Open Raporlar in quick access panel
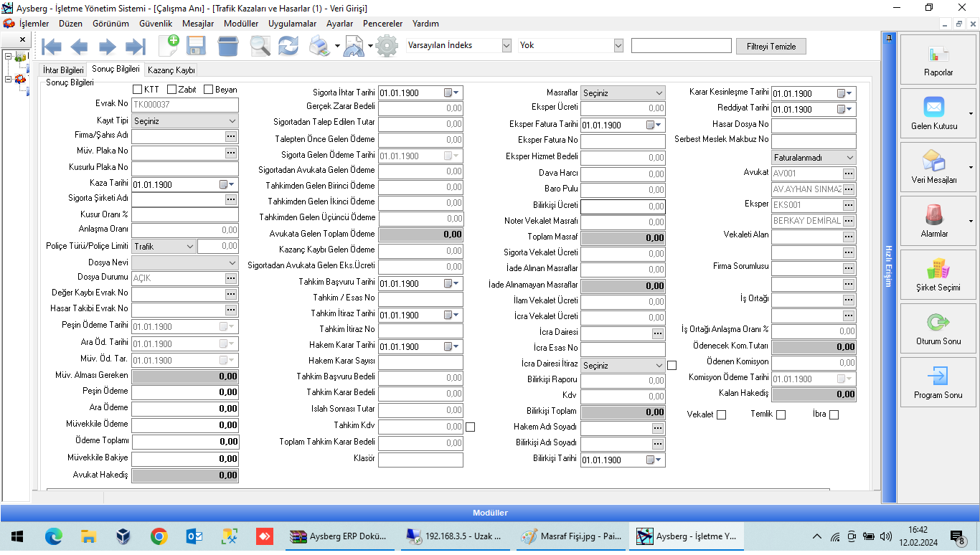The width and height of the screenshot is (980, 555). point(938,60)
